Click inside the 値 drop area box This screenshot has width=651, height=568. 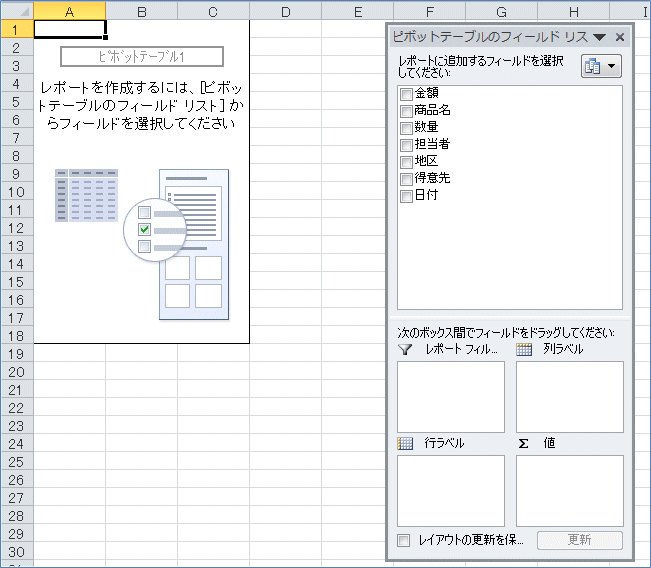click(570, 490)
